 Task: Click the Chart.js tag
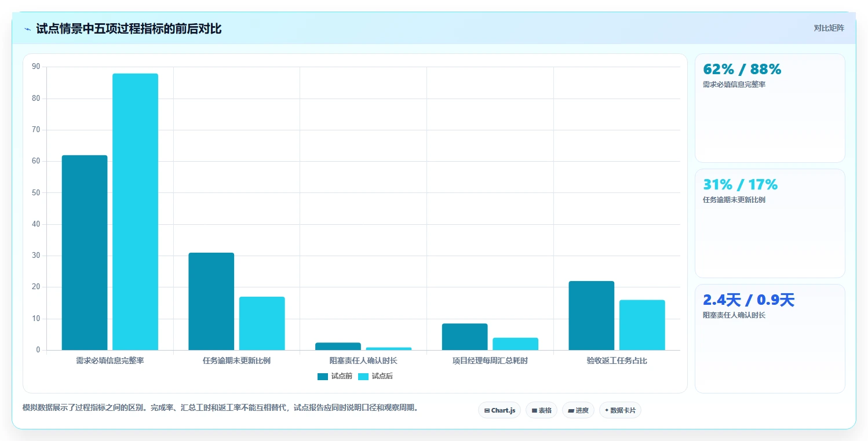point(499,410)
